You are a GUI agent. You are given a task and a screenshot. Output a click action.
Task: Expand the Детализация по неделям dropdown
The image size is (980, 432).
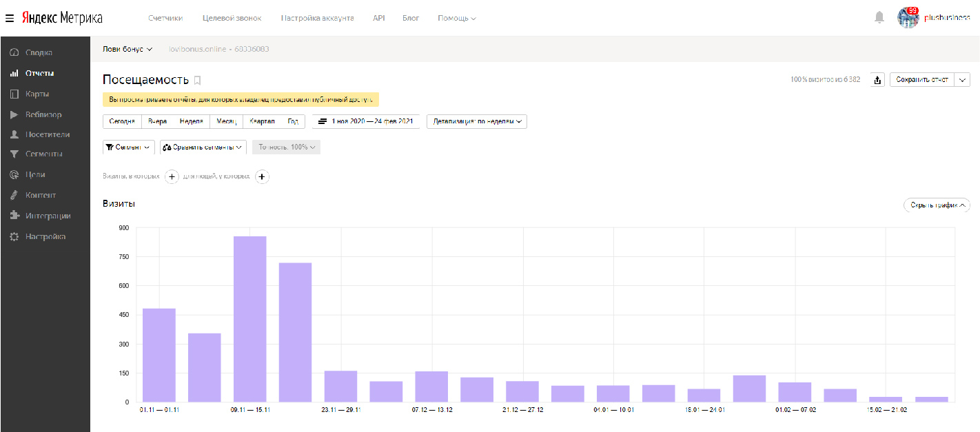tap(476, 121)
